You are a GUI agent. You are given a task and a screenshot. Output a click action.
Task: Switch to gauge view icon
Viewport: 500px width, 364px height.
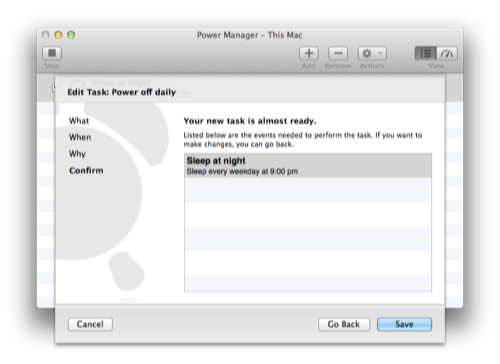pyautogui.click(x=447, y=53)
